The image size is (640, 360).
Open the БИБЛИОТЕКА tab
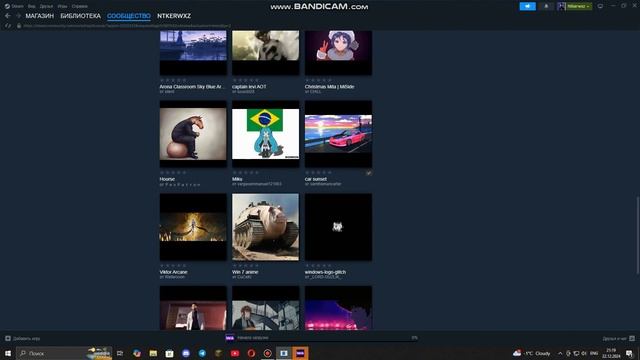point(80,16)
